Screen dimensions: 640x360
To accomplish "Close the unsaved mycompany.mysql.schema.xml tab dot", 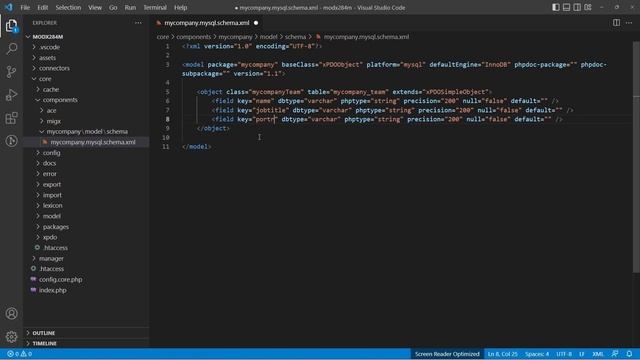I will 256,23.
